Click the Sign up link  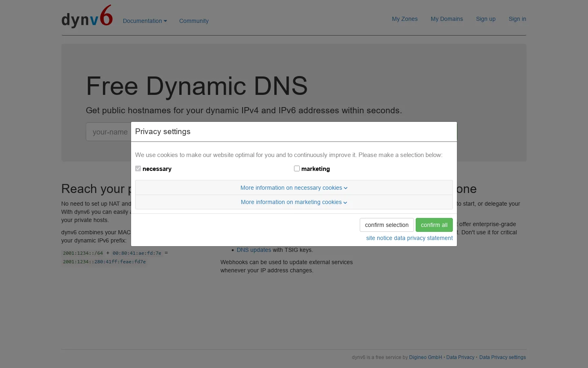click(x=486, y=19)
